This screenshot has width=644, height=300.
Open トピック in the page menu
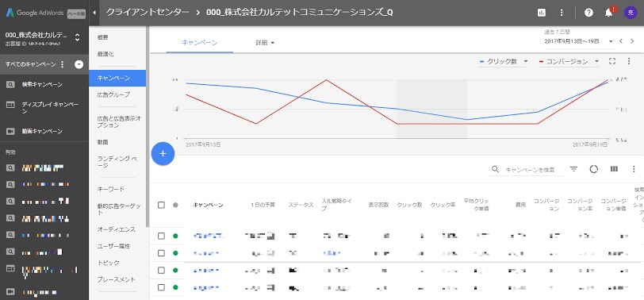coord(108,263)
